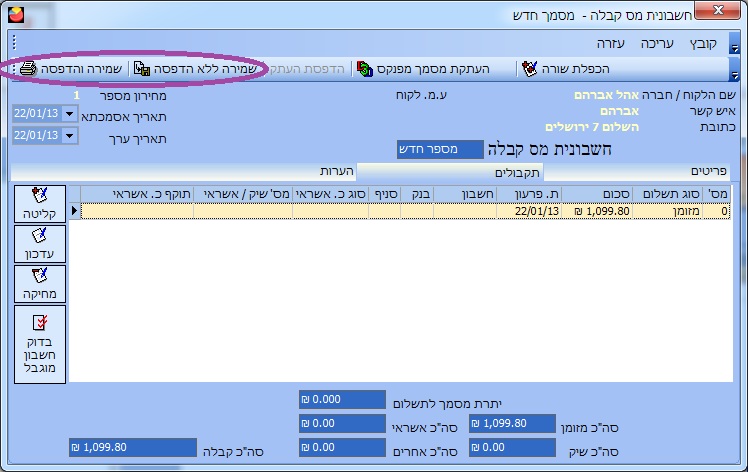Click the 22/01/13 cell in ת. פרעון column
This screenshot has height=472, width=748.
click(x=530, y=211)
